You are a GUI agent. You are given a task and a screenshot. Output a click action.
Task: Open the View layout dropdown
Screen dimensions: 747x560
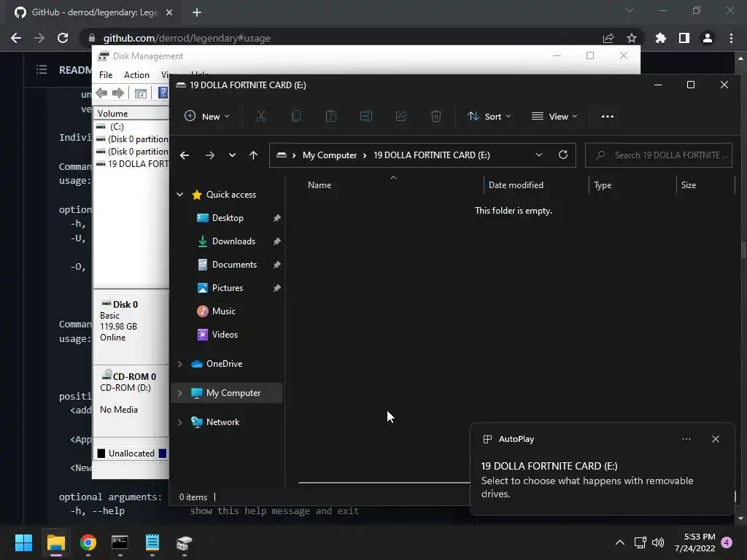[554, 116]
